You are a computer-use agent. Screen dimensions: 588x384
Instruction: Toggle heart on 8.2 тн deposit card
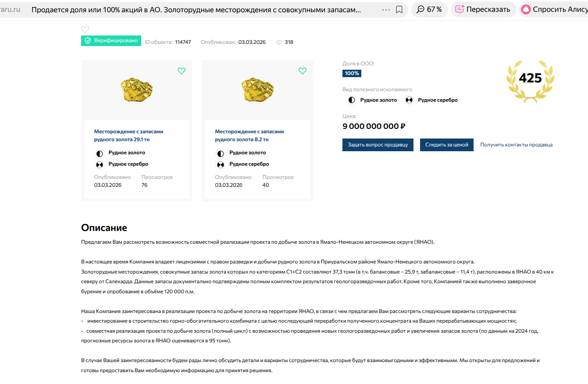pyautogui.click(x=303, y=71)
